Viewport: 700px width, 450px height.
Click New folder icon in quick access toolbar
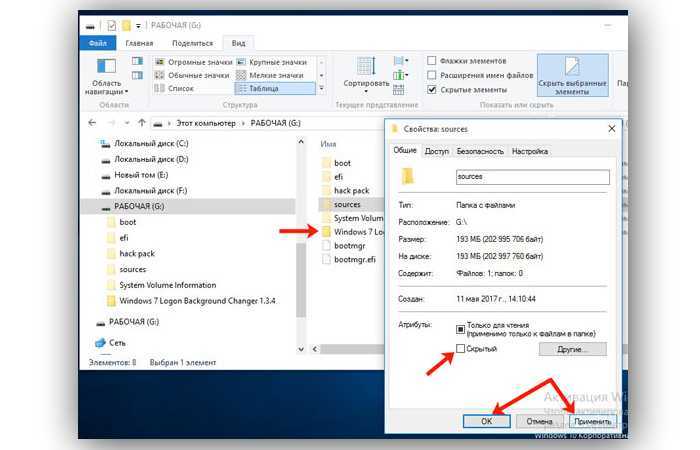pos(126,26)
